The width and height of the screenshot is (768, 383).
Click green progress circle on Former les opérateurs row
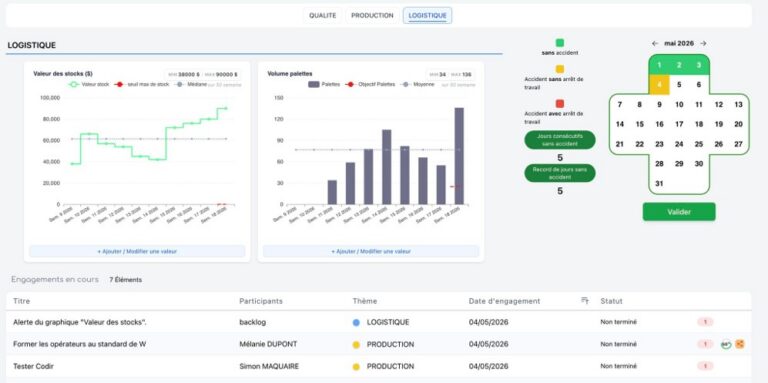click(725, 344)
